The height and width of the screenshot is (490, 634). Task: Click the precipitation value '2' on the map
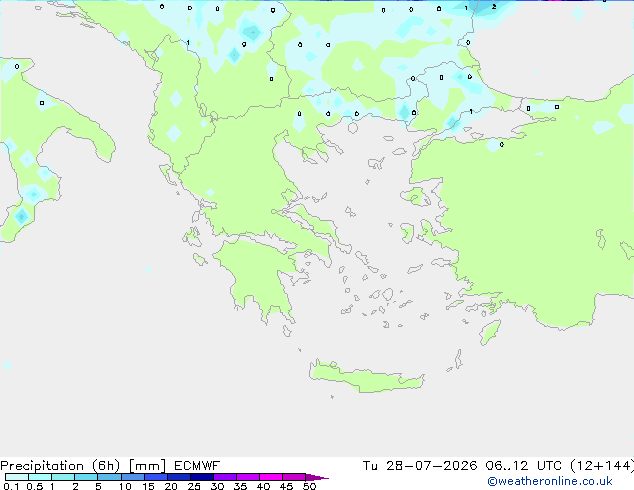click(494, 7)
